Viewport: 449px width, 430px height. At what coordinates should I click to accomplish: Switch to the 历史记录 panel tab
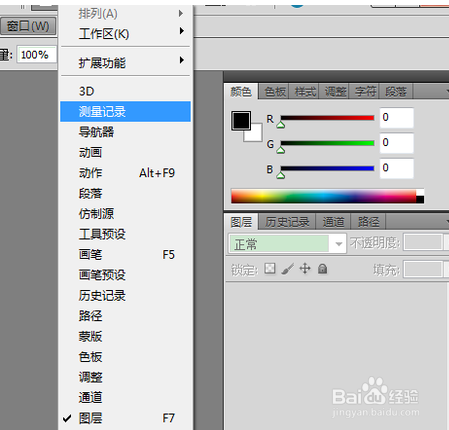click(x=287, y=222)
